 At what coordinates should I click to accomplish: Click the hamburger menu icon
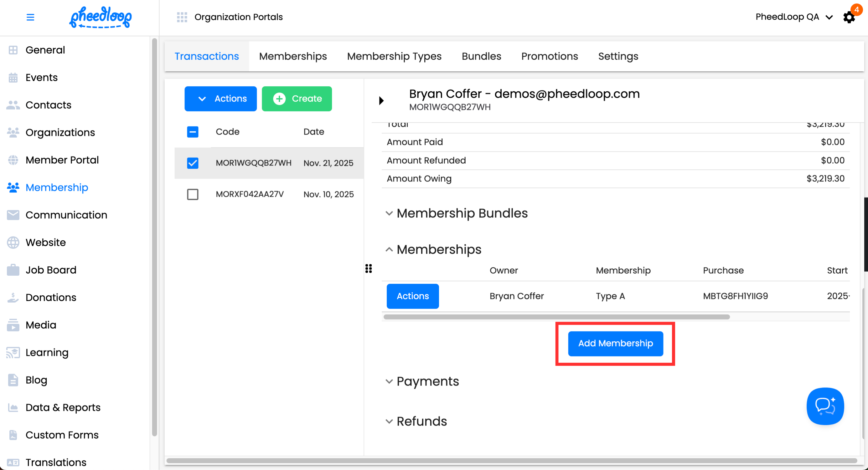(30, 17)
